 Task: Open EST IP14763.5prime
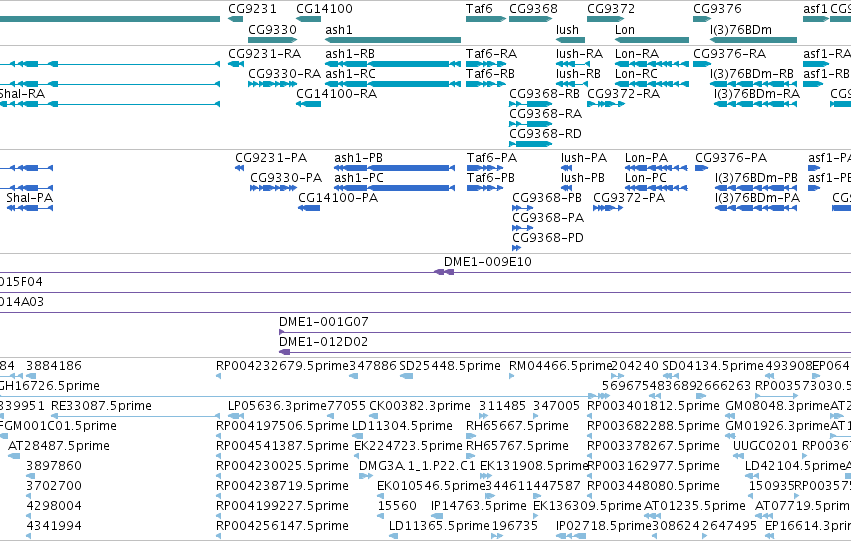(479, 506)
